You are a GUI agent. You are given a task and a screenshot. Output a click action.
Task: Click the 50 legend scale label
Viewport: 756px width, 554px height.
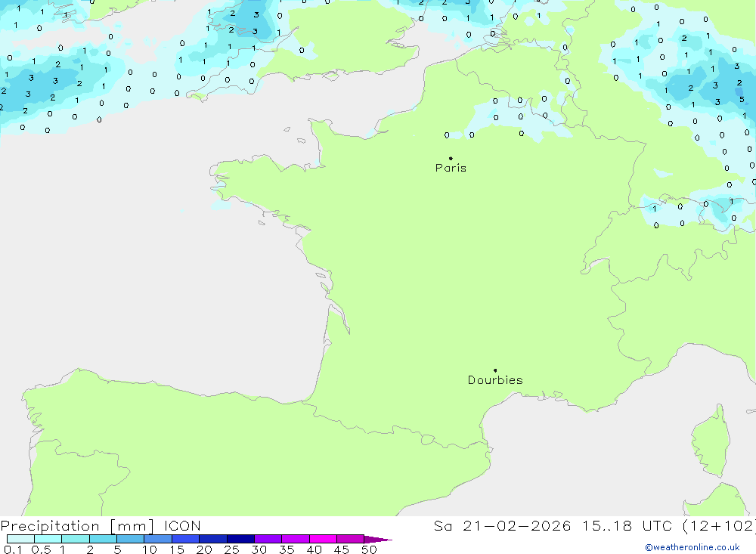click(x=370, y=549)
